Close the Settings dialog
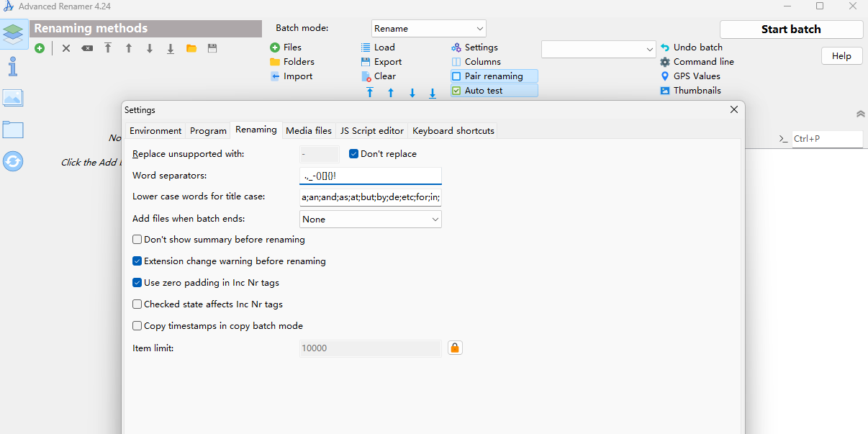 [x=734, y=109]
